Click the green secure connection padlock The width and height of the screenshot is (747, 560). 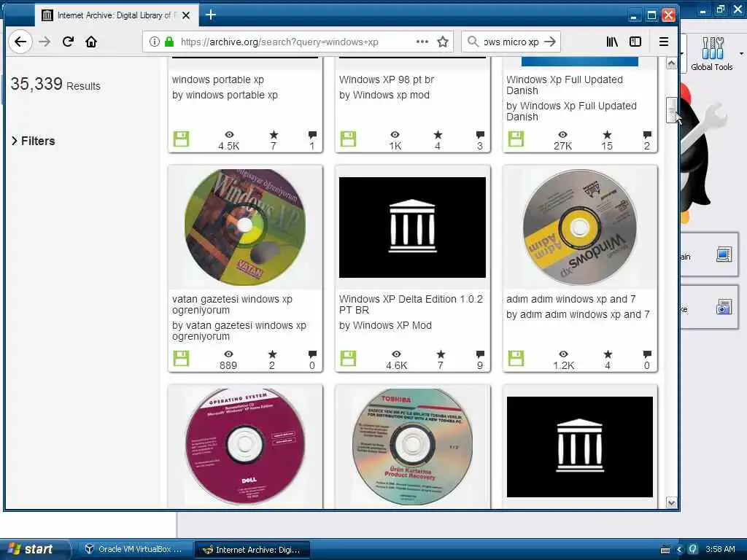coord(169,42)
